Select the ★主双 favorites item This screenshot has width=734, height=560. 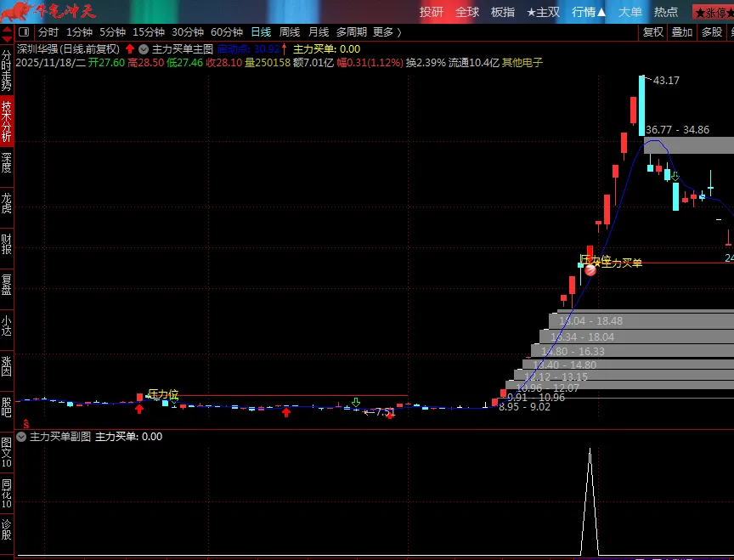[543, 12]
